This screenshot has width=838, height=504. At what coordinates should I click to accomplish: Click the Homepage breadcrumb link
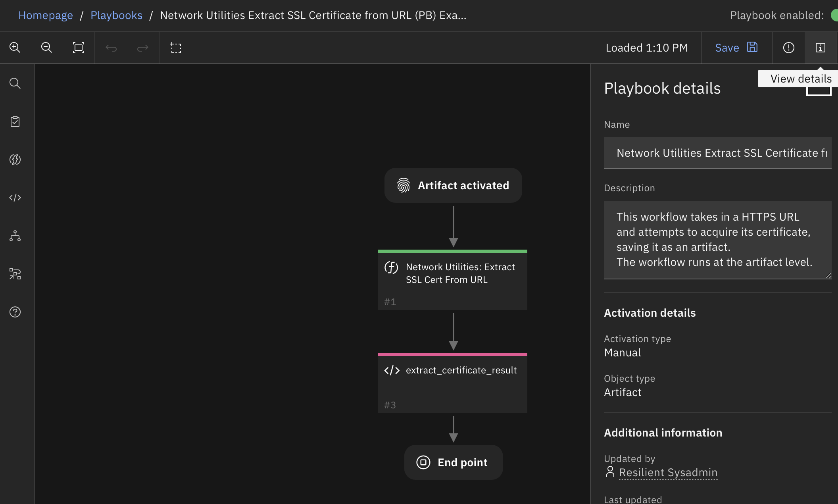click(46, 15)
